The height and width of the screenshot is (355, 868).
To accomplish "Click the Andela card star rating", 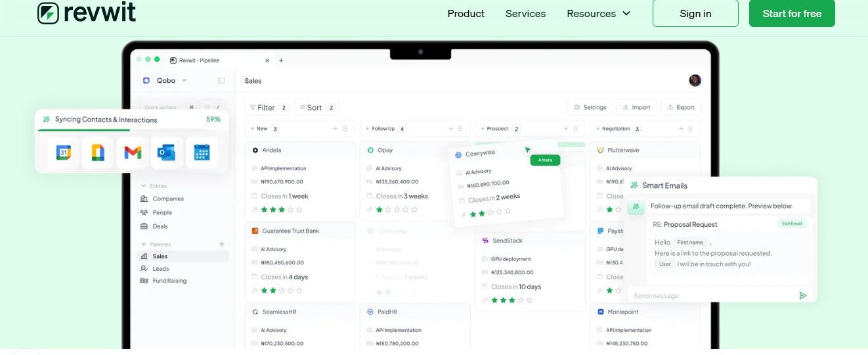I will tap(281, 210).
